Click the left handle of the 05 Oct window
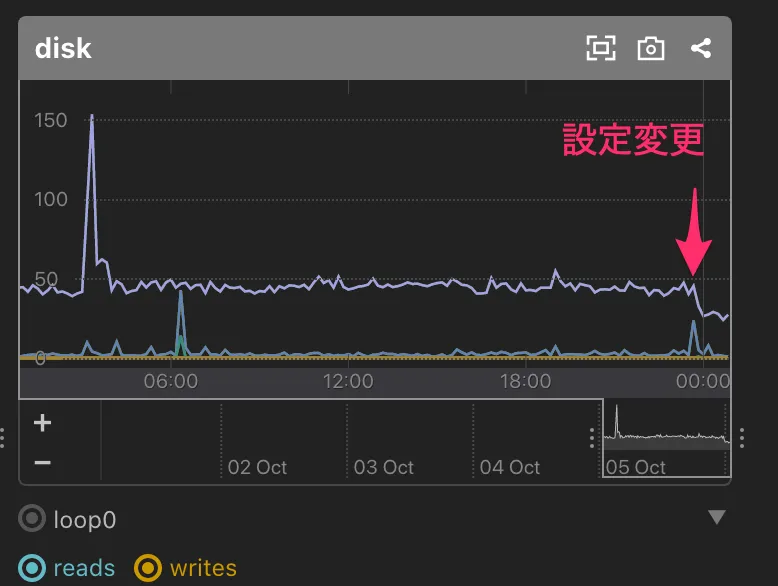Image resolution: width=778 pixels, height=586 pixels. (592, 438)
